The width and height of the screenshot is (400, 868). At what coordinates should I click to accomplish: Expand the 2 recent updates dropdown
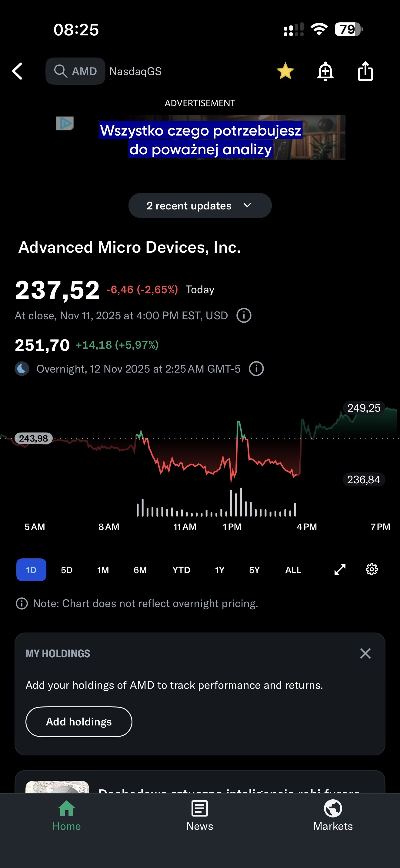click(x=200, y=205)
